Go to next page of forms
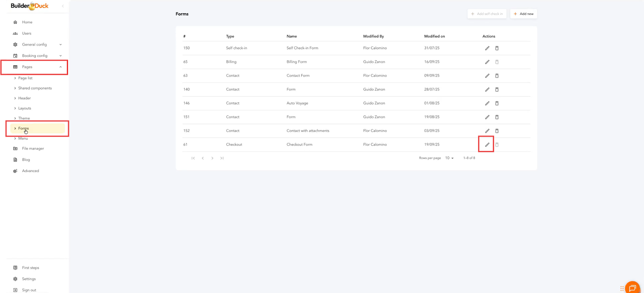Screen dimensions: 644x293 [x=212, y=158]
